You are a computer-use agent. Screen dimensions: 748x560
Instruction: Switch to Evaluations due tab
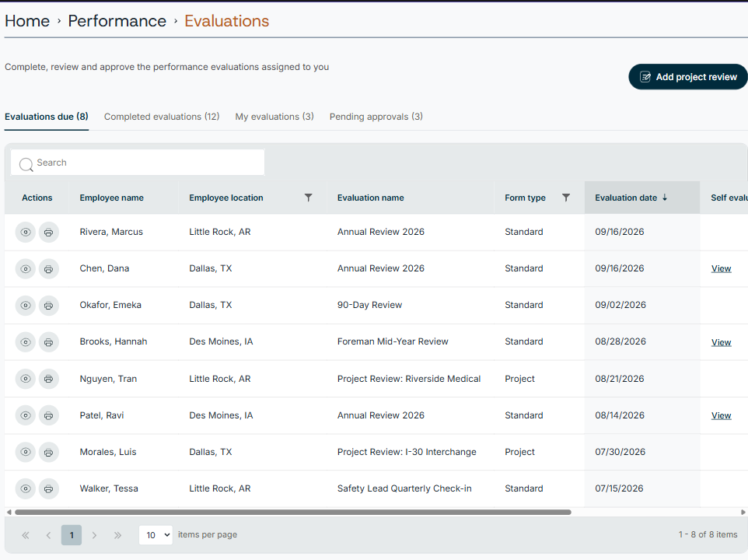click(47, 117)
